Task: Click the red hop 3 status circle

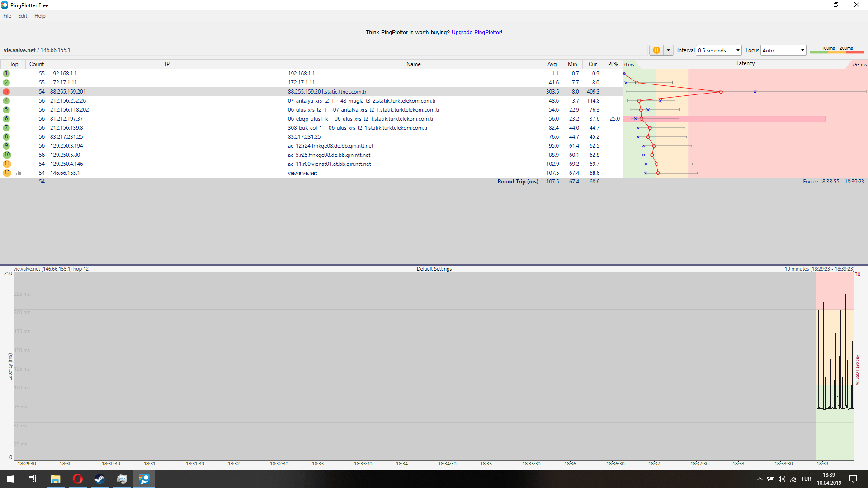Action: tap(6, 92)
